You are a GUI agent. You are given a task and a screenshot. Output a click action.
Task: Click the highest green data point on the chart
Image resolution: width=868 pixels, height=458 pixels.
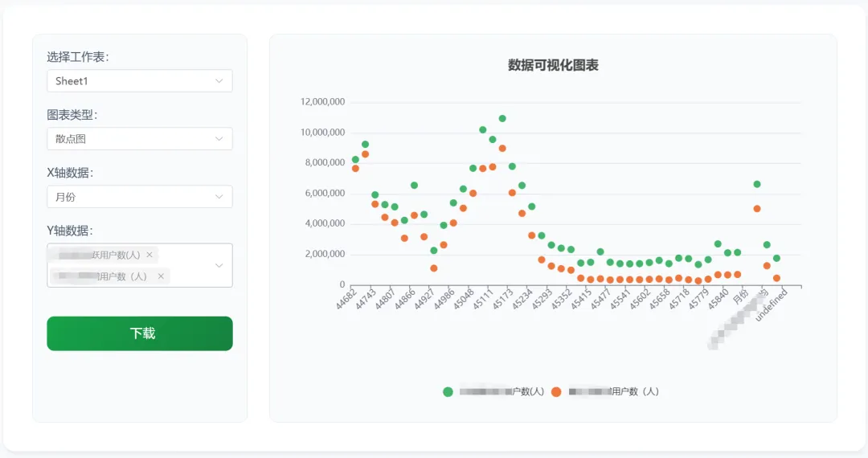[x=502, y=118]
